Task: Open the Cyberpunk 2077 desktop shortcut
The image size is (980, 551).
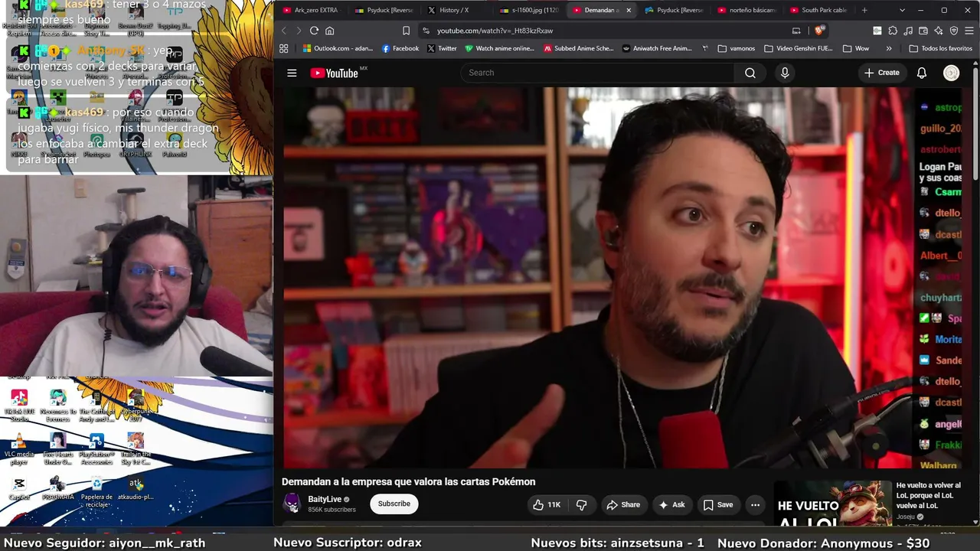Action: coord(136,405)
